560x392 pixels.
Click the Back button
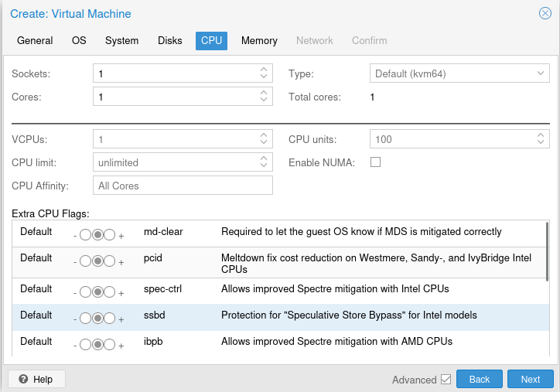(480, 379)
